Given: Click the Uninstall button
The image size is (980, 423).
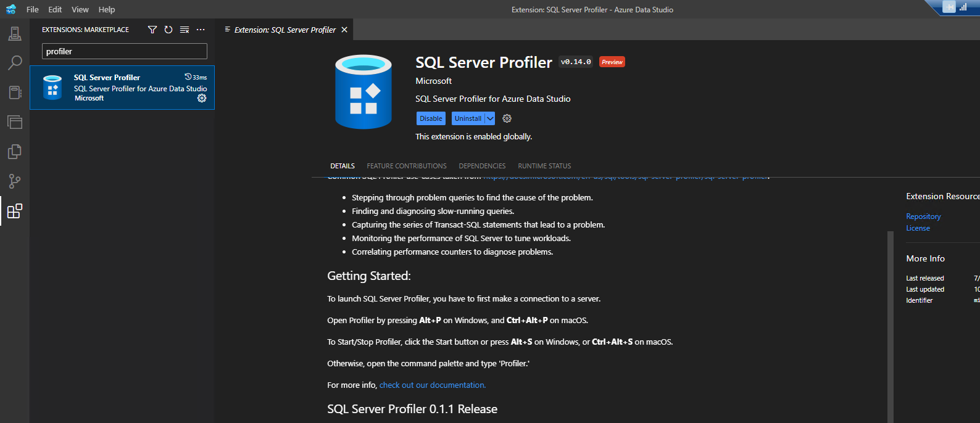Looking at the screenshot, I should coord(468,118).
